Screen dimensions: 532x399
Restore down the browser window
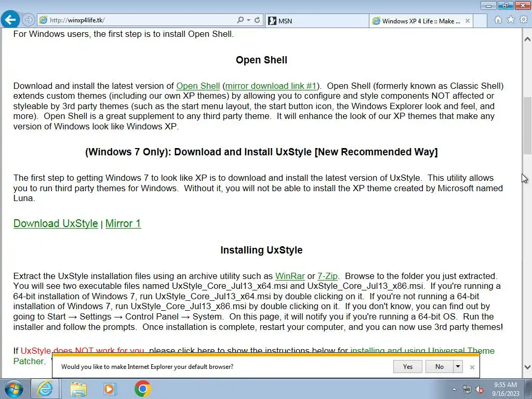click(x=506, y=5)
